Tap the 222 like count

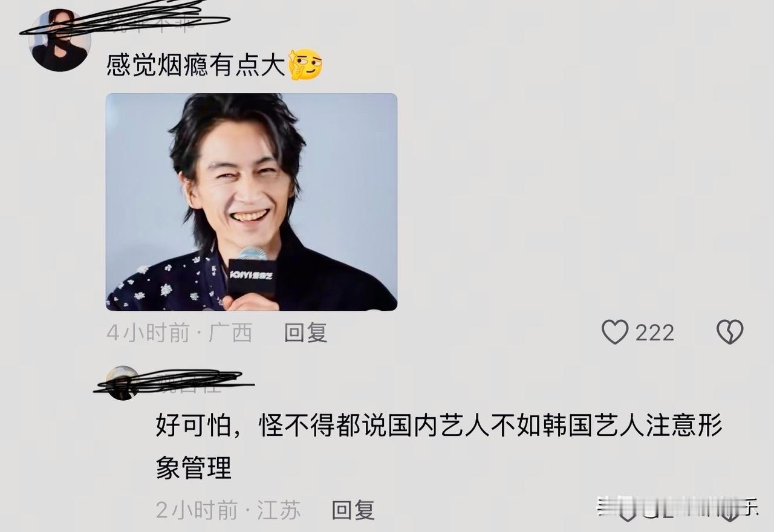click(655, 332)
